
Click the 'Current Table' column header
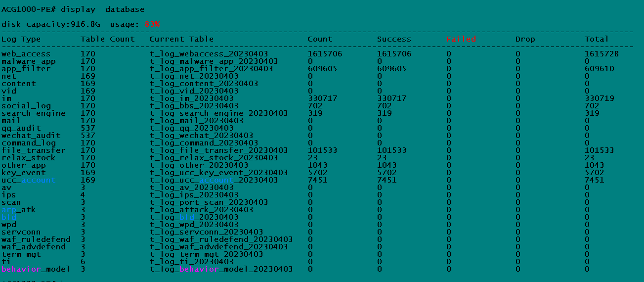point(182,39)
